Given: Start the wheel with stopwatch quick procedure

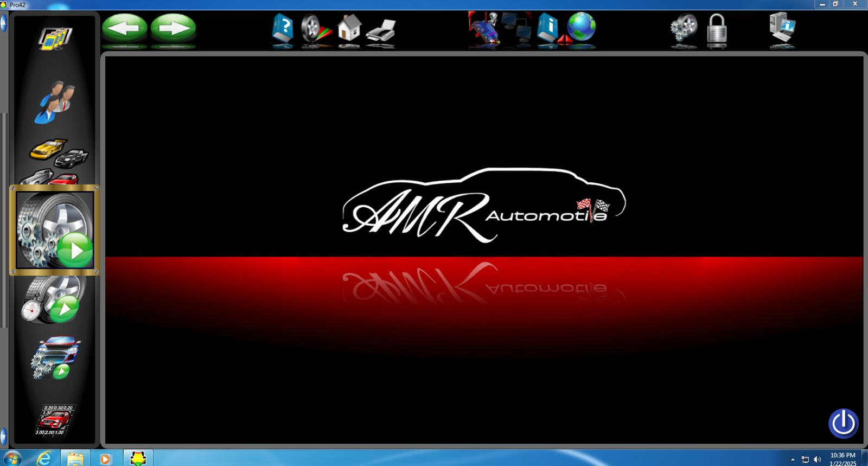Looking at the screenshot, I should (52, 299).
